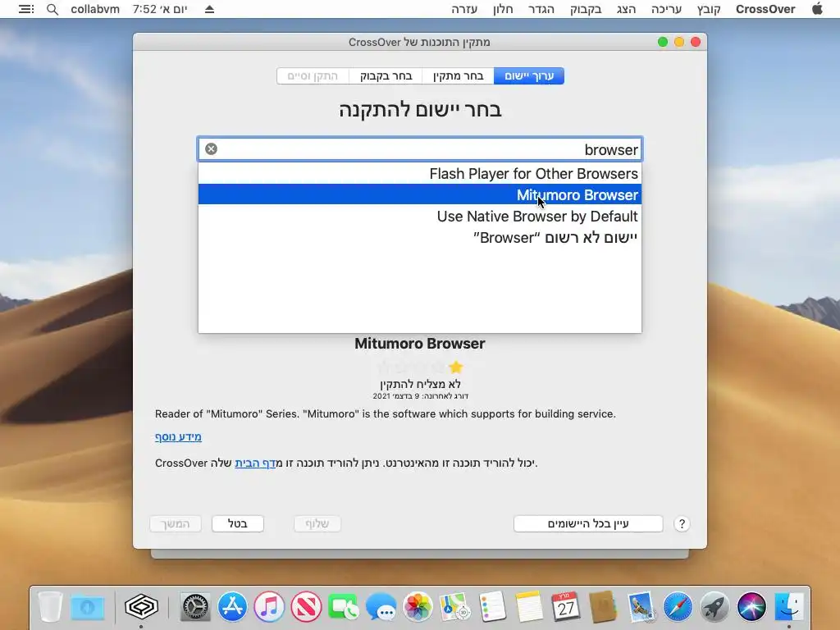This screenshot has width=840, height=630.
Task: Click the Mitumoro Browser heading below the list
Action: [x=420, y=344]
